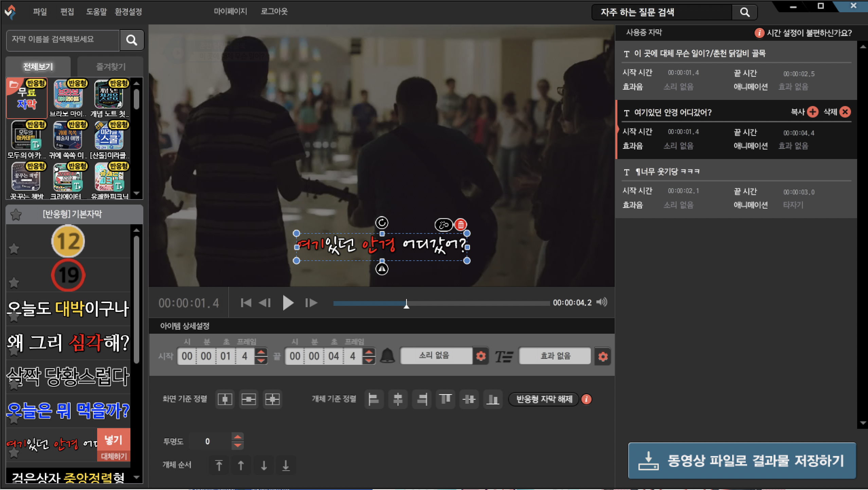Open the 효과 없음 animation dropdown

coord(555,356)
